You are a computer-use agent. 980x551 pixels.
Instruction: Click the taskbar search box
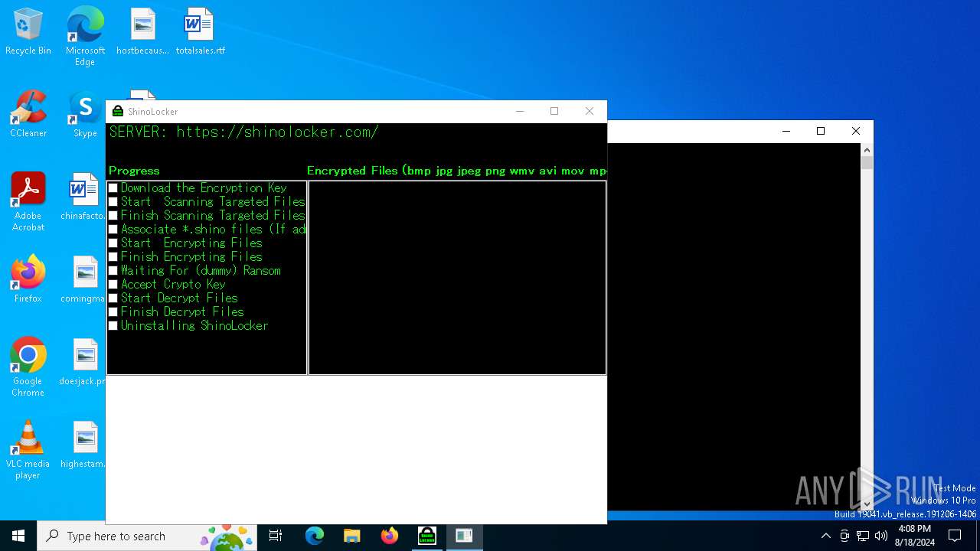coord(147,536)
